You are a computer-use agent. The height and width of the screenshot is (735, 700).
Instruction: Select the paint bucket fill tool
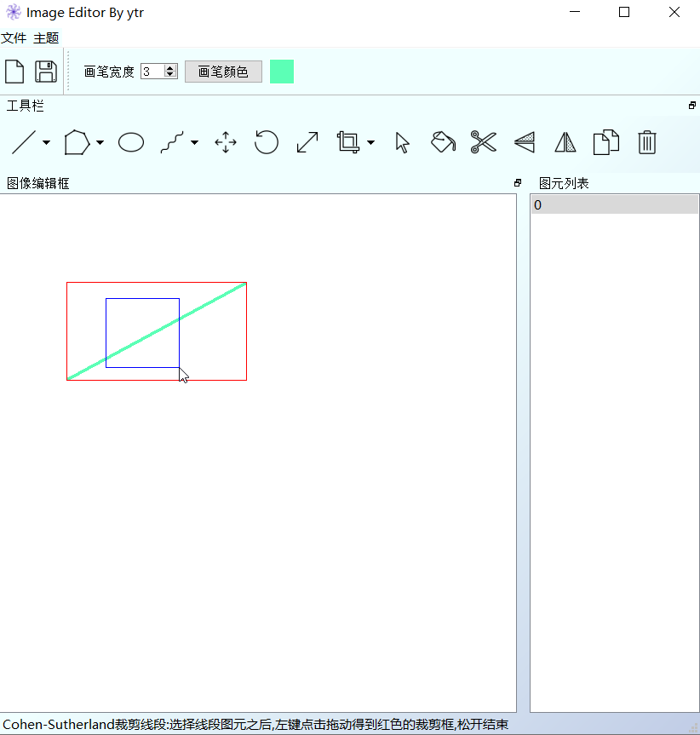point(443,142)
